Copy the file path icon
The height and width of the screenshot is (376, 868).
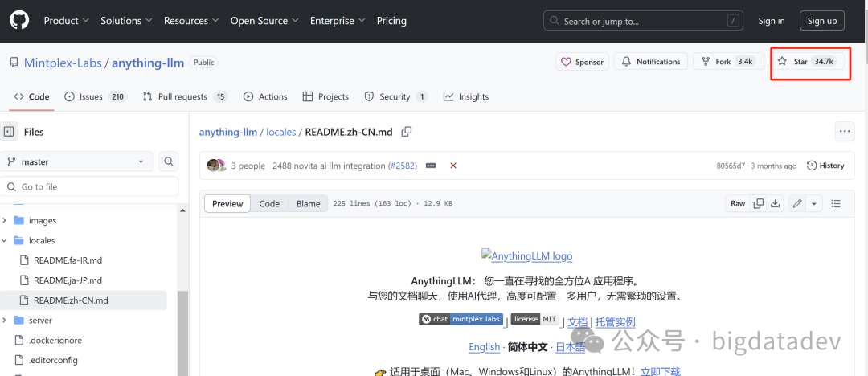[407, 132]
